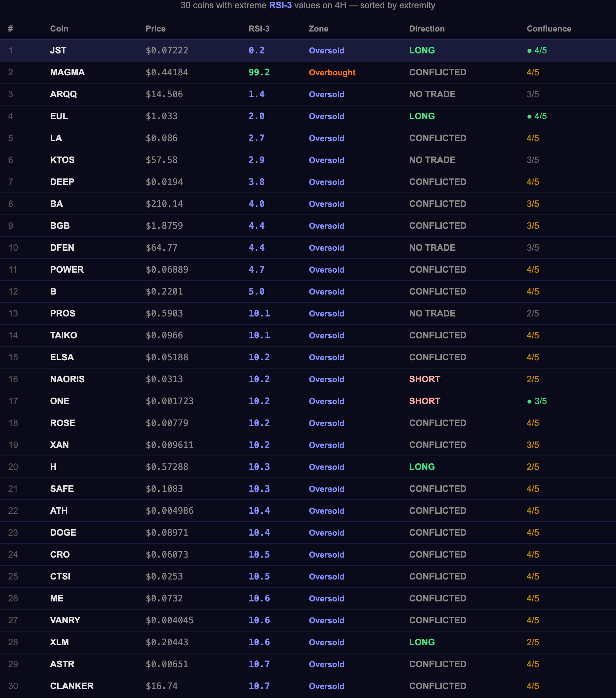Click the green dot confluence indicator for EUL
This screenshot has width=616, height=698.
[529, 116]
